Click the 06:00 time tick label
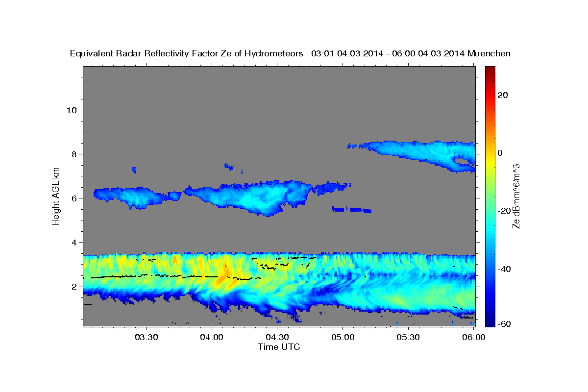The width and height of the screenshot is (588, 392). (x=473, y=338)
